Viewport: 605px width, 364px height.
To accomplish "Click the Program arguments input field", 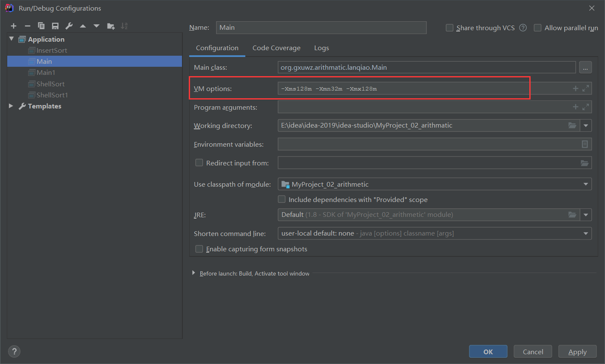I will pyautogui.click(x=423, y=107).
